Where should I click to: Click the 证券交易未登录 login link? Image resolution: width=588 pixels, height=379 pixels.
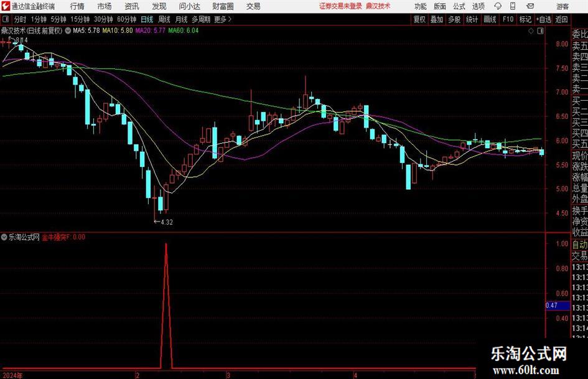340,6
